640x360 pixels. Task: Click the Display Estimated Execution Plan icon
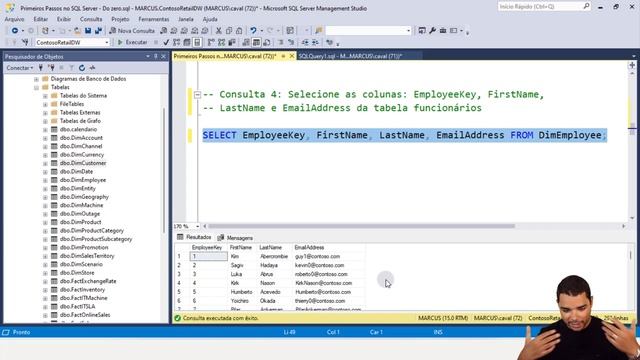tap(176, 42)
